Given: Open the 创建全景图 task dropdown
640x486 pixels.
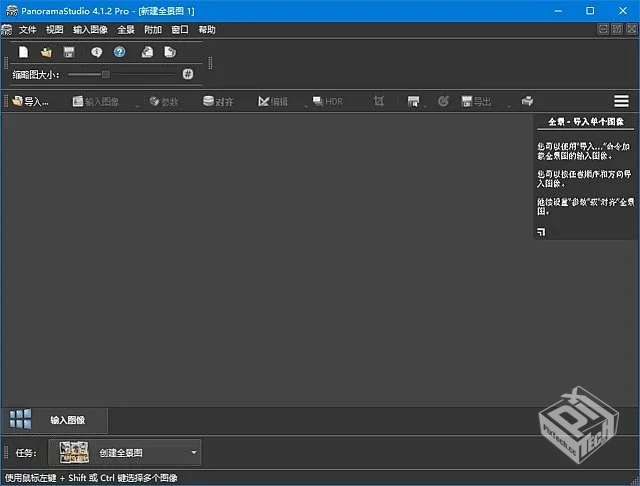Looking at the screenshot, I should (124, 453).
